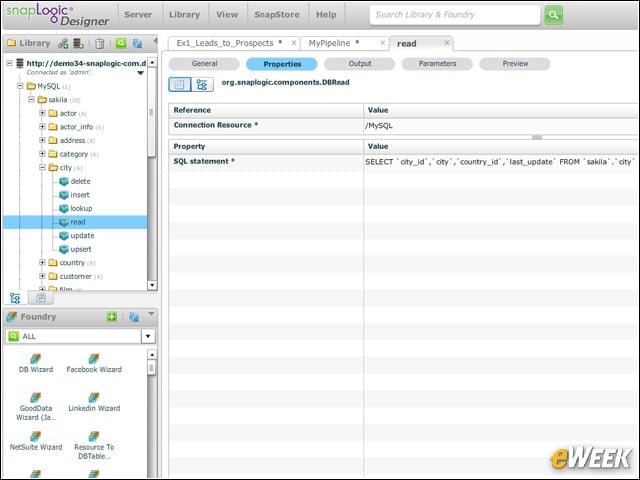Viewport: 640px width, 480px height.
Task: Click the add server icon in Library toolbar
Action: (78, 43)
